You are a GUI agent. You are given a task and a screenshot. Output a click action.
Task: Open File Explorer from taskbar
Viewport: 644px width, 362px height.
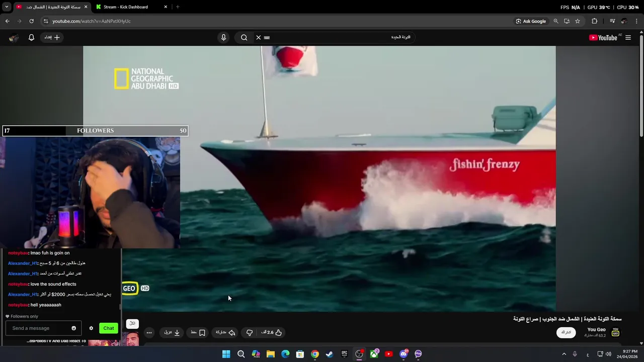(271, 354)
